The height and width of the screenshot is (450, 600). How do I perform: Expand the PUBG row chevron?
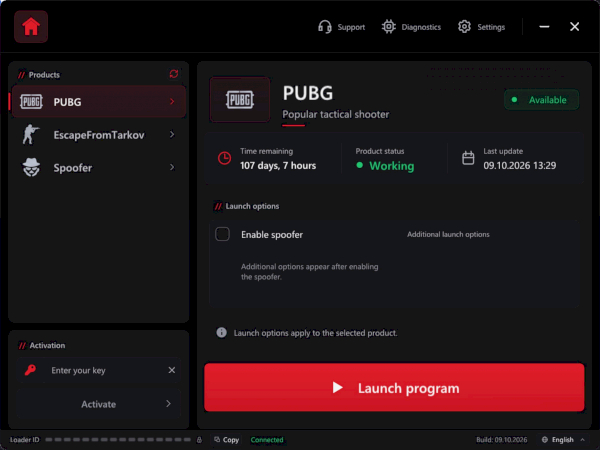(x=172, y=102)
